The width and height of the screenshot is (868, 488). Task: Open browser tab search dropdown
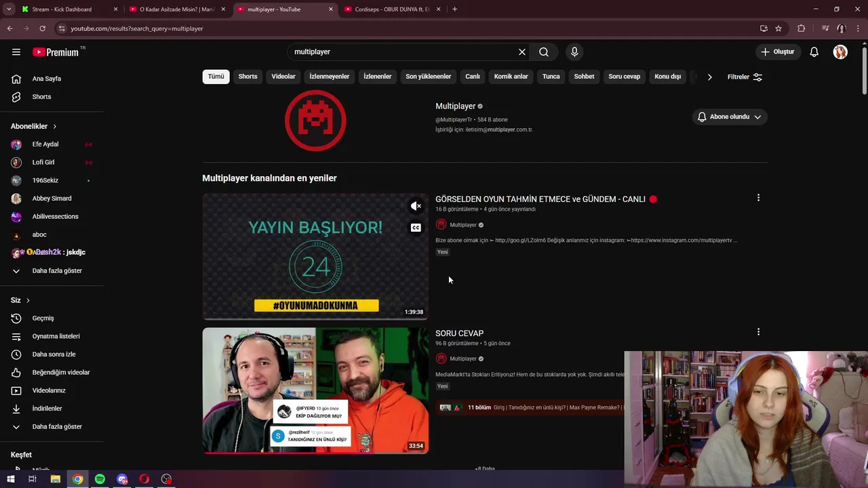pyautogui.click(x=9, y=9)
